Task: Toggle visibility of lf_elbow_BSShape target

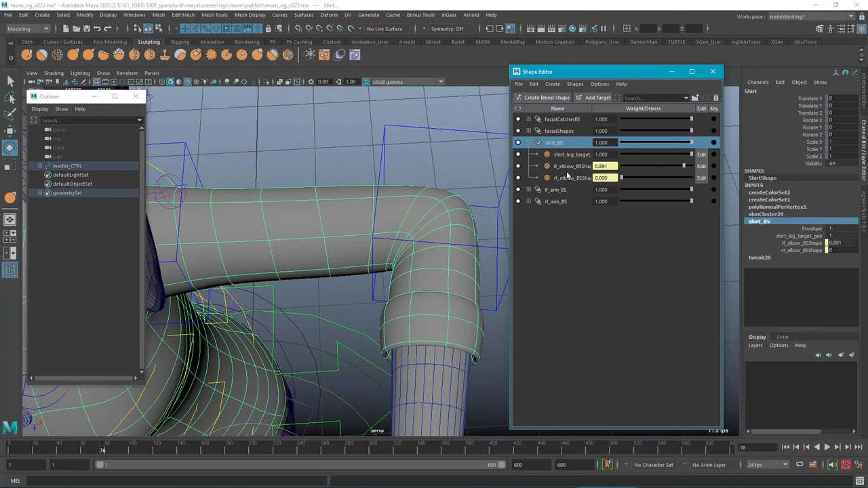Action: [x=518, y=166]
